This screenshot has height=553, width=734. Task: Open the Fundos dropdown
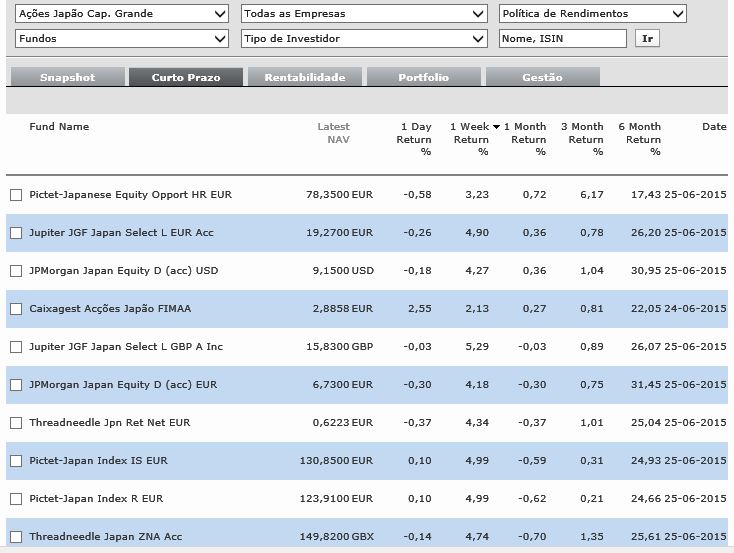tap(122, 38)
